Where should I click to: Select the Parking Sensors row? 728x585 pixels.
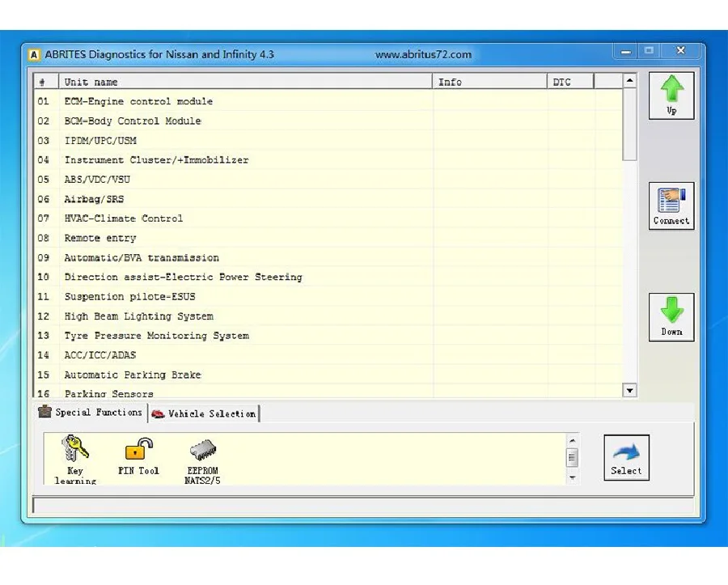click(x=328, y=392)
